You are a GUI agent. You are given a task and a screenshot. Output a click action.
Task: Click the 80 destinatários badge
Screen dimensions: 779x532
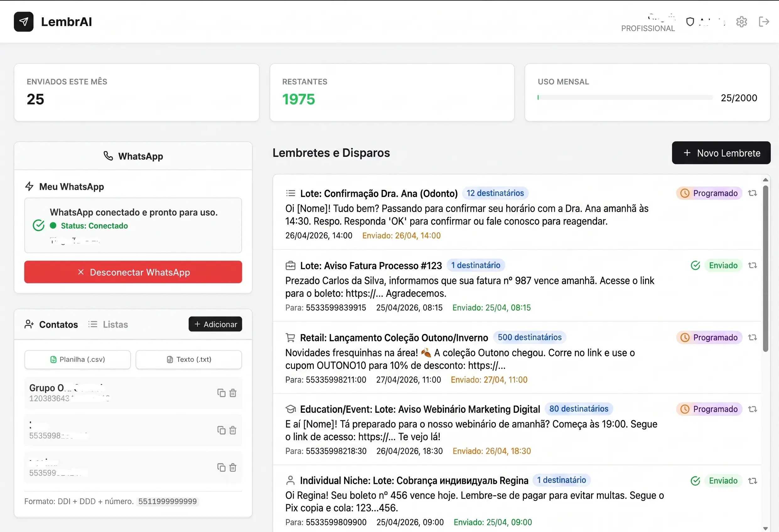click(578, 409)
